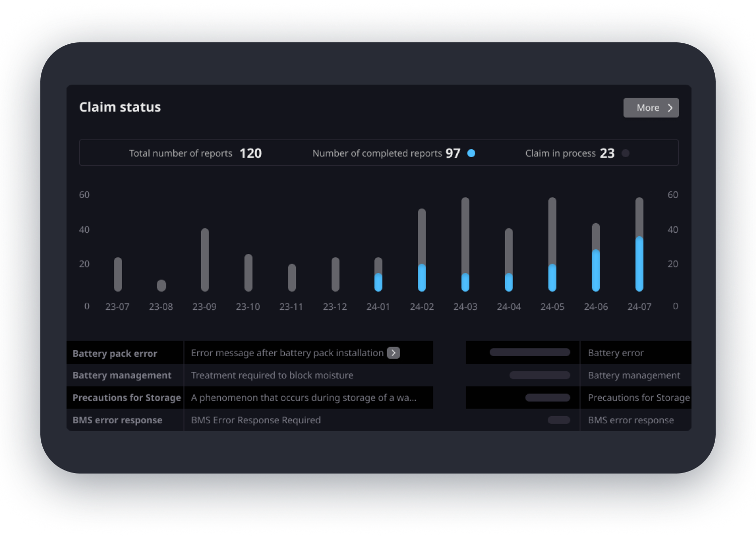Select the 23-07 chart bar
This screenshot has height=536, width=756.
(118, 275)
